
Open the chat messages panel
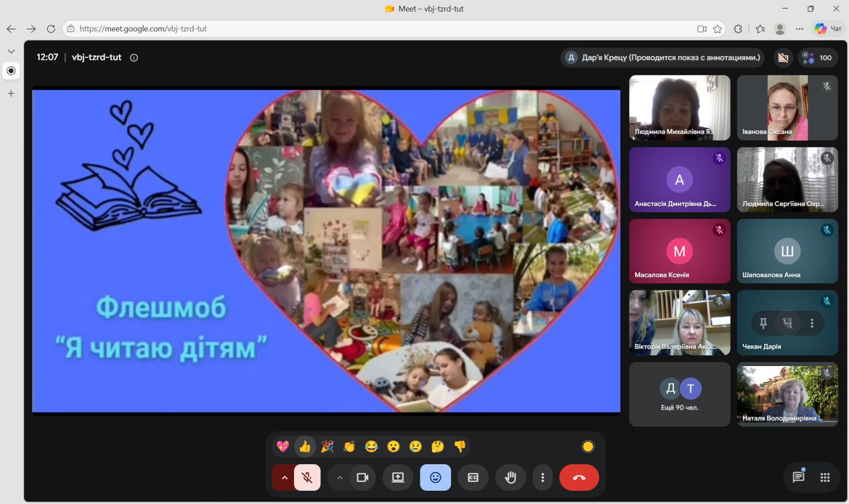798,477
